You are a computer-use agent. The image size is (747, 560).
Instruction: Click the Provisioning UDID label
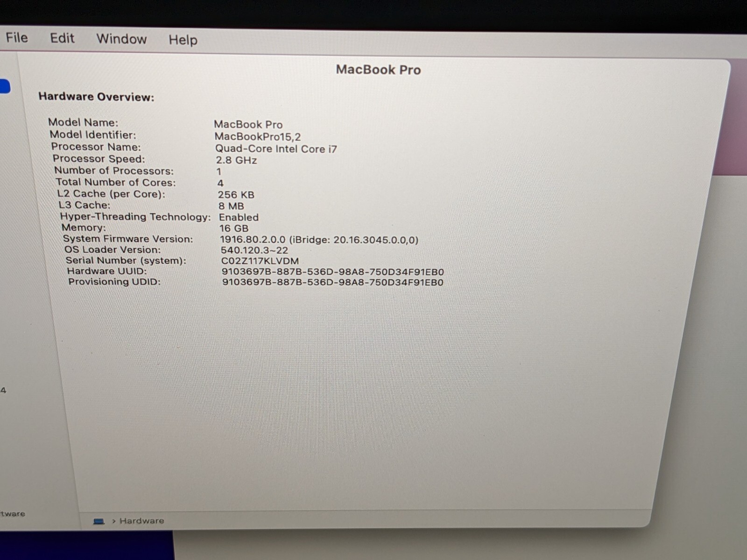114,282
